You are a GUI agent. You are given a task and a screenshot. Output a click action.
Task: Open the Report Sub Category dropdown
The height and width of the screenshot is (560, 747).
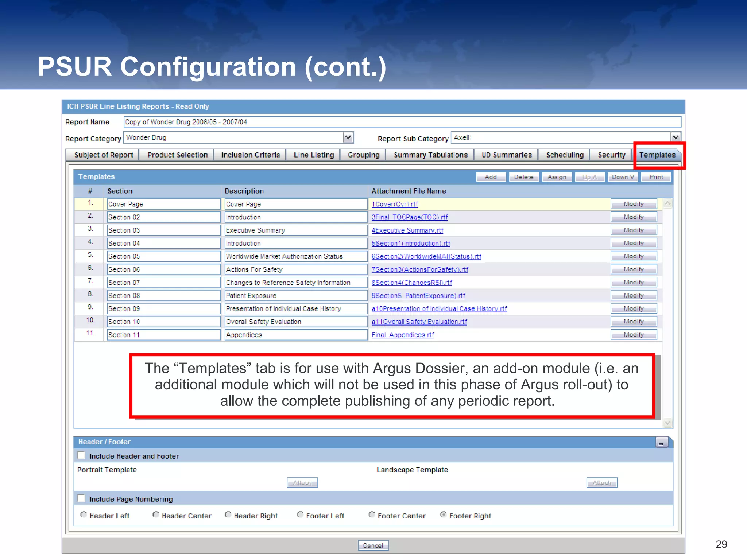click(x=676, y=137)
